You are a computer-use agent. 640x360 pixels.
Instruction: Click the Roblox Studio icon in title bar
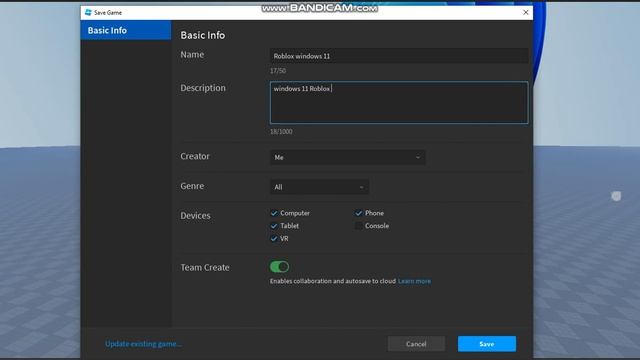click(88, 13)
